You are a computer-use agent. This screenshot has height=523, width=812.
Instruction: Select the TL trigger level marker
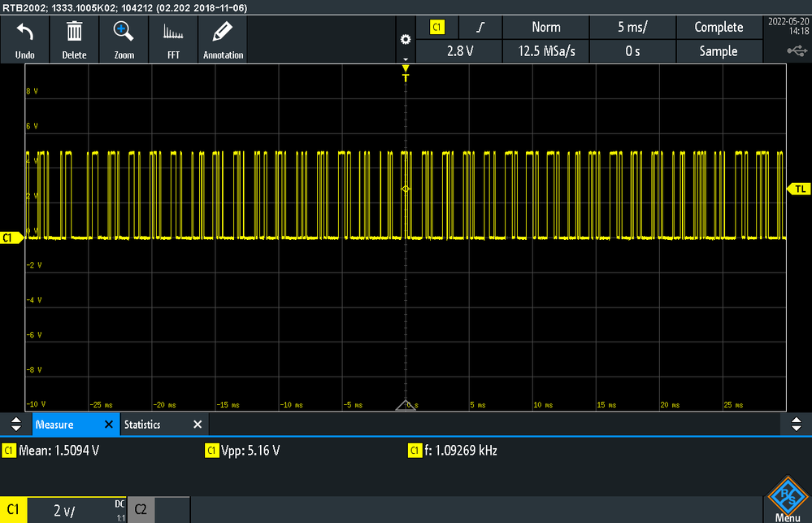click(798, 189)
